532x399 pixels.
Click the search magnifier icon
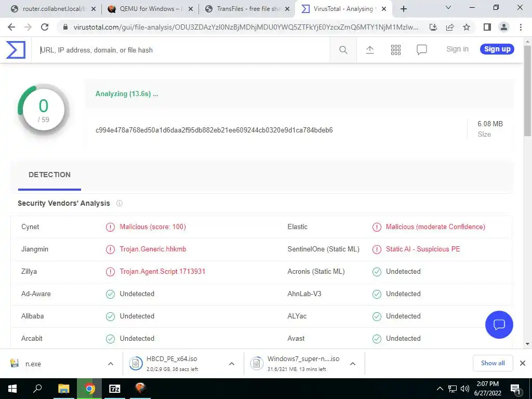pyautogui.click(x=343, y=50)
